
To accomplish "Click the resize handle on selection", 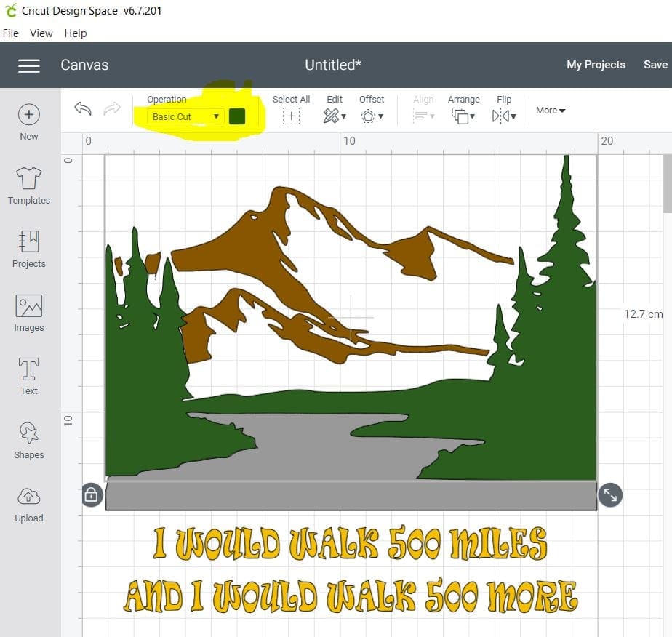I will (x=610, y=494).
